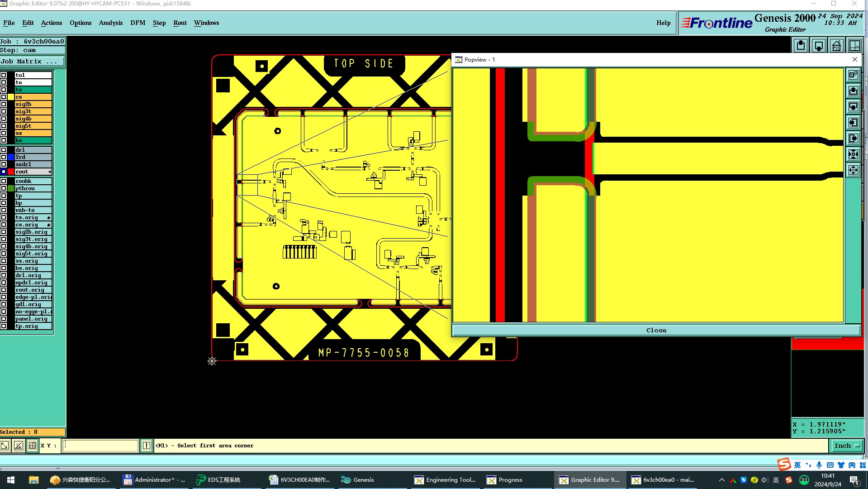Open the Inch units dropdown

847,446
